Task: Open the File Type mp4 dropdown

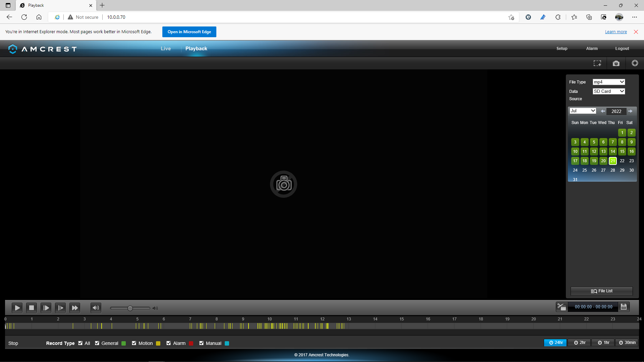Action: point(609,82)
